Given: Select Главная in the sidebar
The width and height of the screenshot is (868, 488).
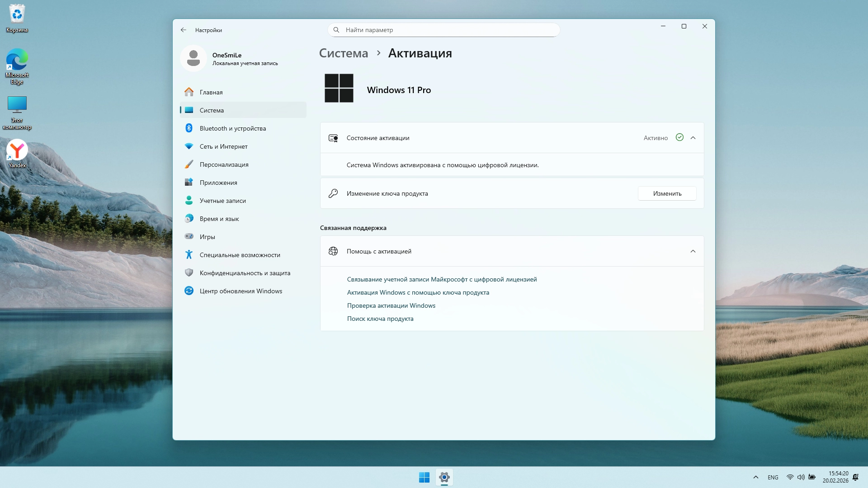Looking at the screenshot, I should tap(211, 92).
